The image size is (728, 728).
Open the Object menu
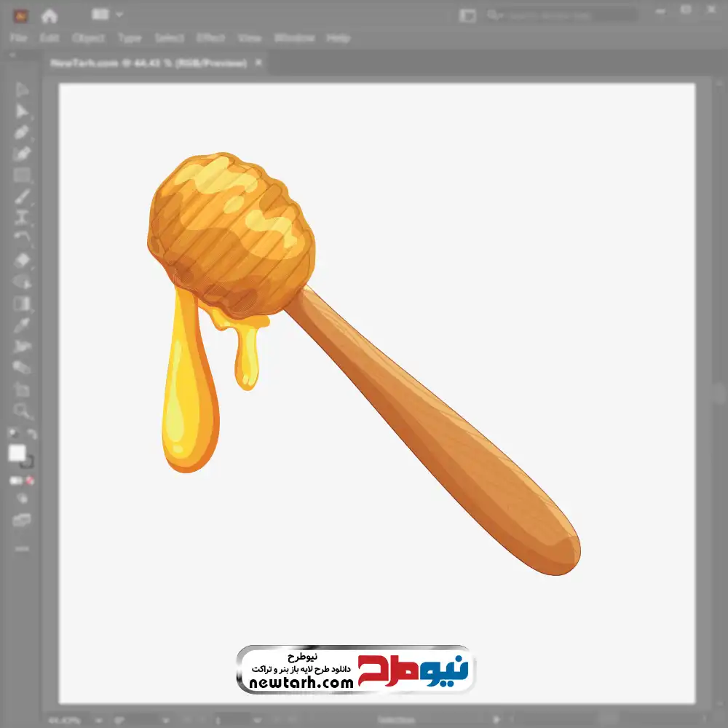(88, 38)
